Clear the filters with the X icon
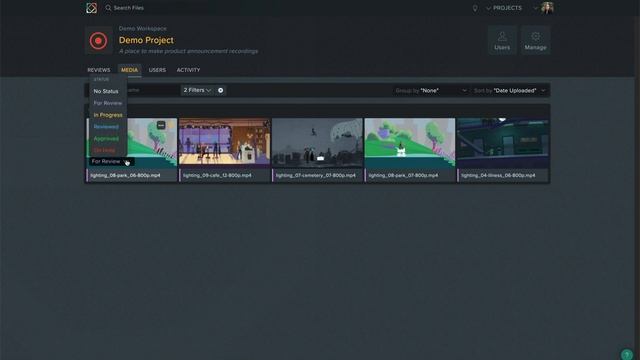This screenshot has height=360, width=640. click(x=220, y=90)
